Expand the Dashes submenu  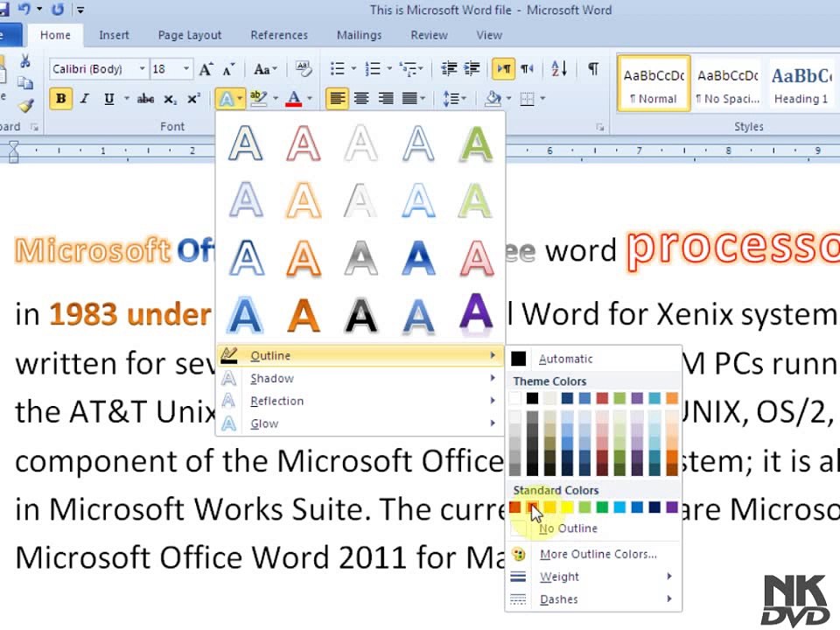point(593,598)
